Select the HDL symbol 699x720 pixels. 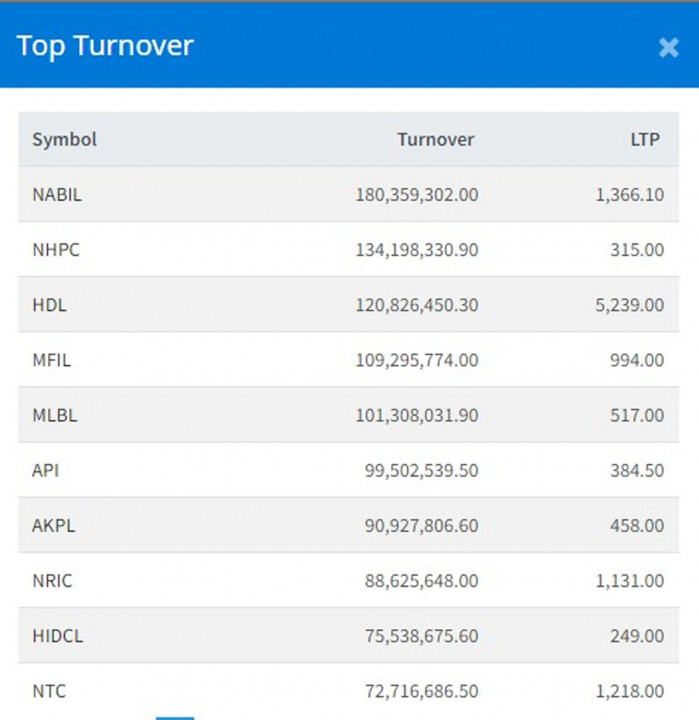[x=49, y=305]
